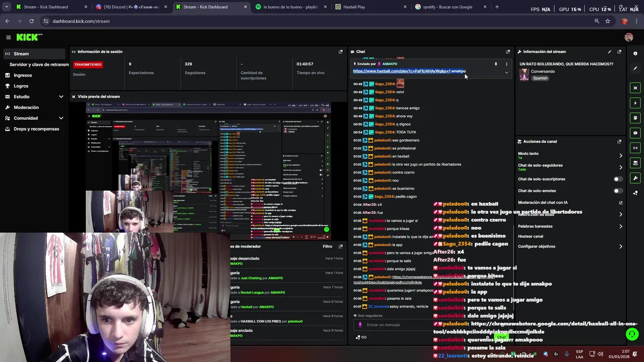Open pinned message more options
This screenshot has width=644, height=362.
click(507, 64)
